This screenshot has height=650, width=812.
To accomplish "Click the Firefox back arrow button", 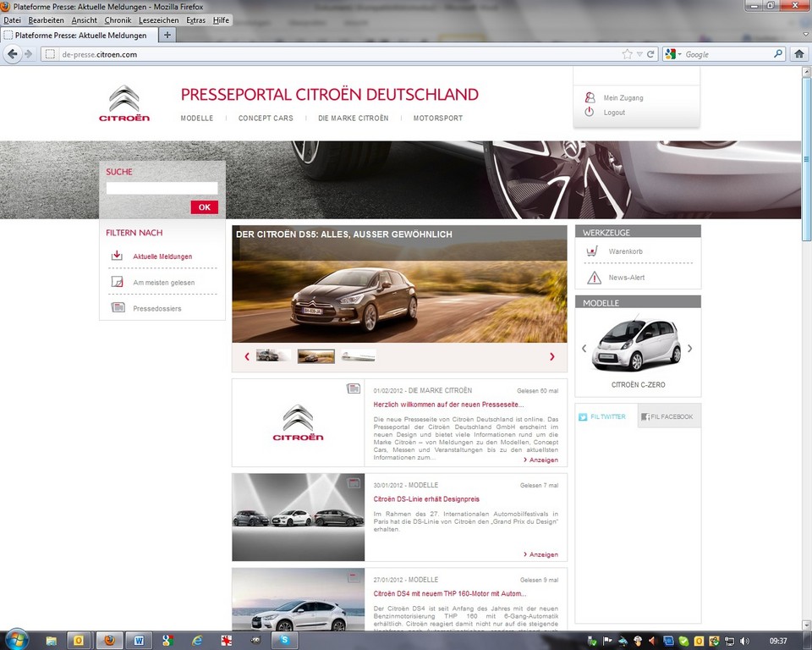I will tap(13, 54).
